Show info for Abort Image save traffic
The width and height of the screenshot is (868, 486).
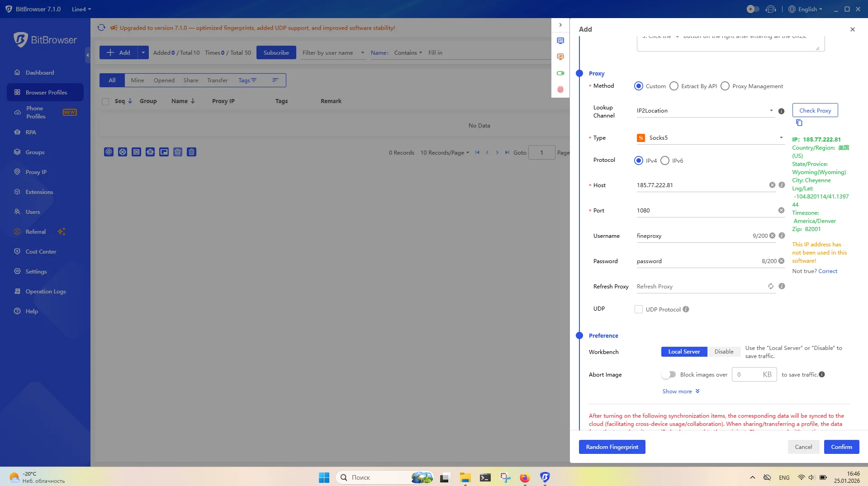click(822, 374)
